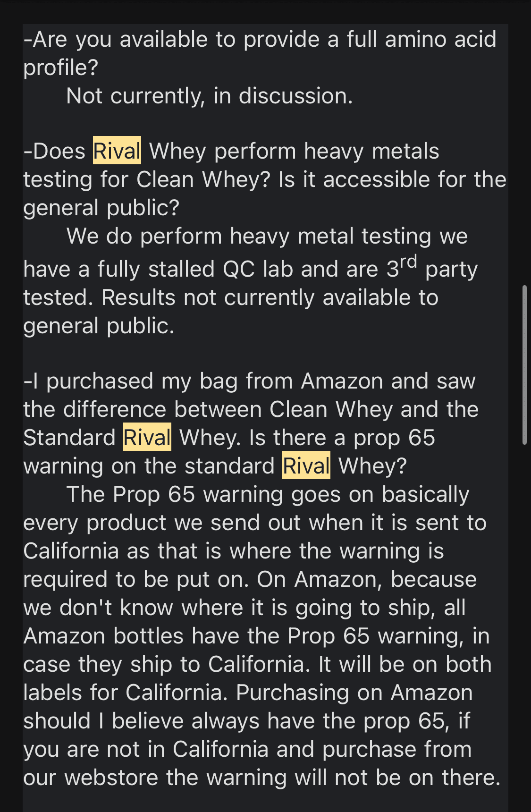
Task: Click the word "labels" before "for California"
Action: pos(53,693)
